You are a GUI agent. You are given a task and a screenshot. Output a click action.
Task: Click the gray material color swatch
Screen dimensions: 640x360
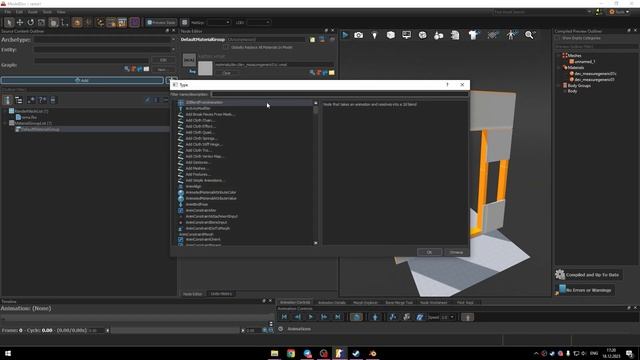click(205, 68)
